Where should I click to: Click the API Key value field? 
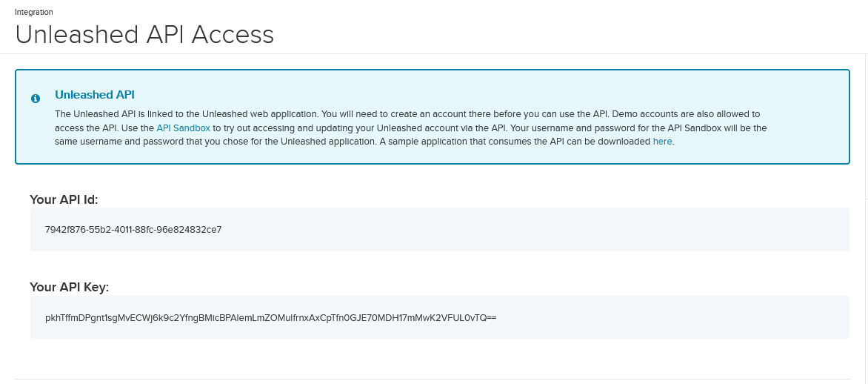click(x=439, y=317)
